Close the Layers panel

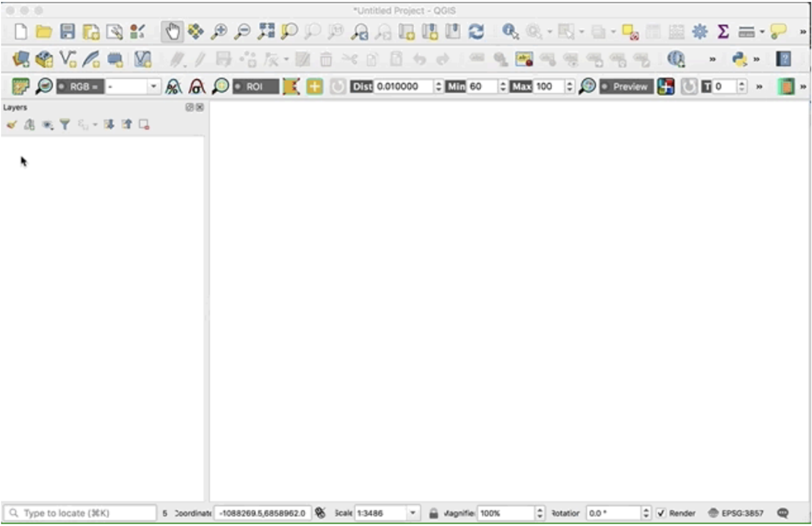click(200, 107)
